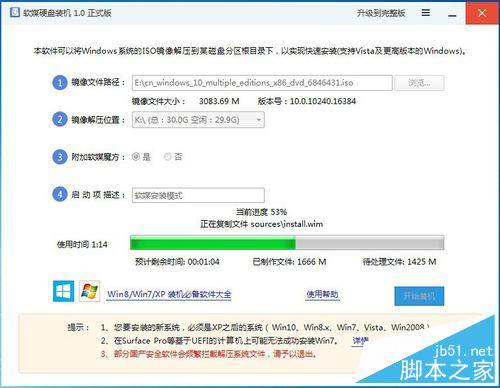The image size is (500, 388).
Task: Click 升级到完整版 in the title bar
Action: coord(381,13)
